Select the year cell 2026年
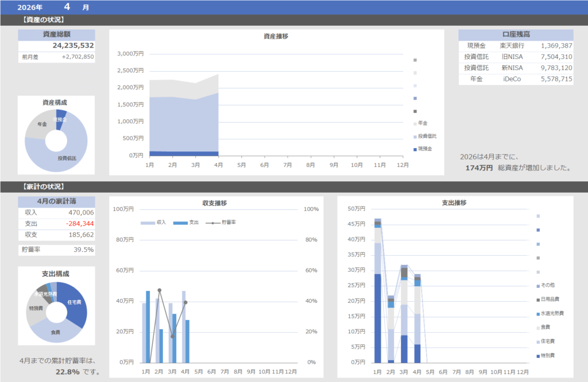The image size is (588, 382). coord(30,7)
